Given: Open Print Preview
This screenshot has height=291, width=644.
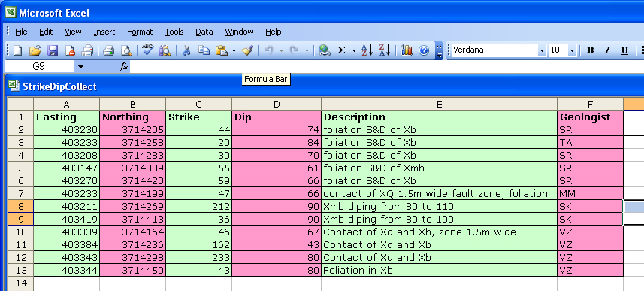Looking at the screenshot, I should (126, 50).
